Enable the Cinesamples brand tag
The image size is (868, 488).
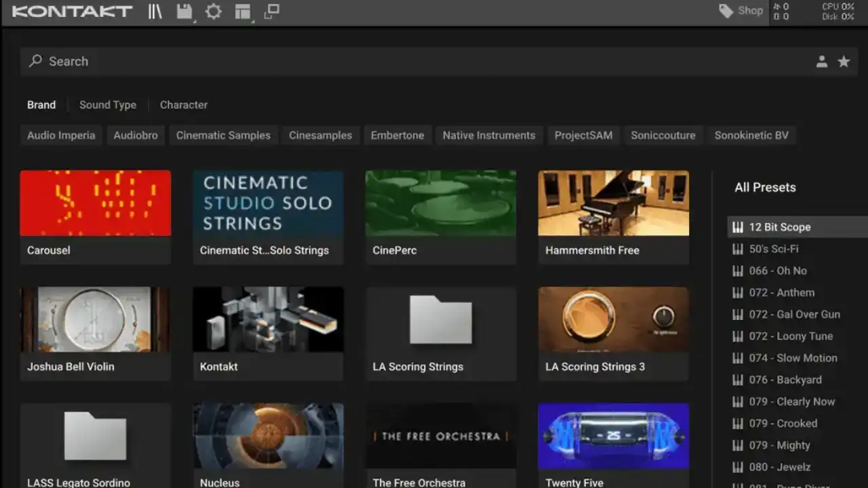pyautogui.click(x=320, y=136)
